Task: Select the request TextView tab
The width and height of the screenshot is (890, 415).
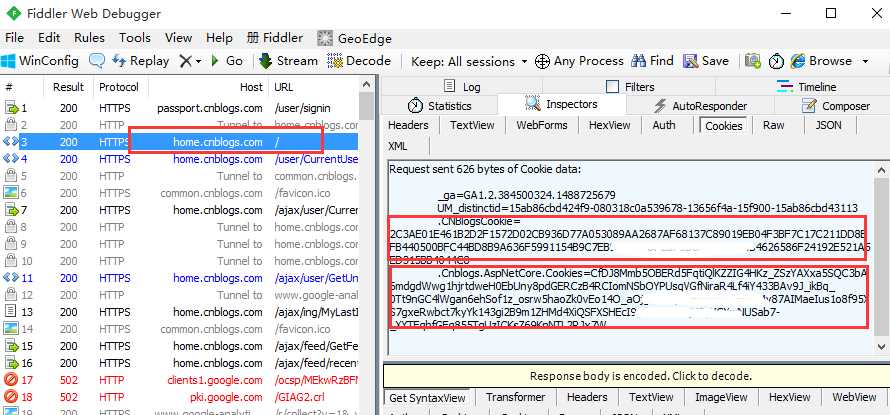Action: coord(472,125)
